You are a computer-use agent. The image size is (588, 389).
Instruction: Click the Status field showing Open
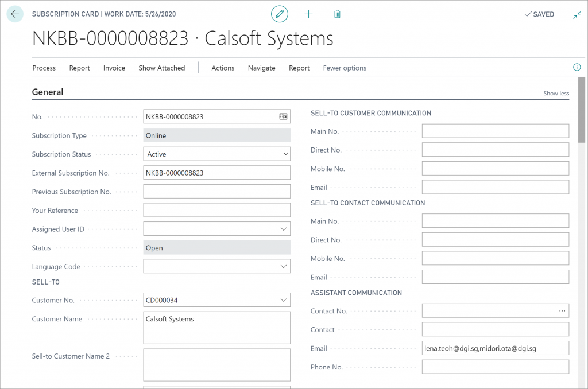pos(216,248)
